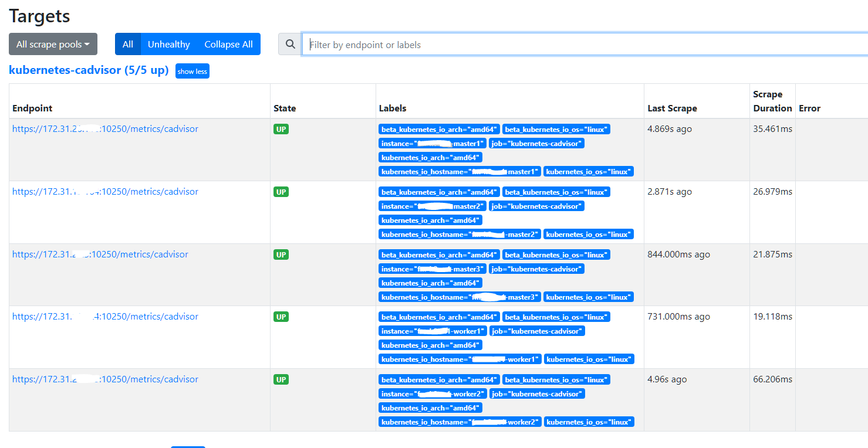Click the instance master1 label badge
The height and width of the screenshot is (448, 868).
coord(433,144)
